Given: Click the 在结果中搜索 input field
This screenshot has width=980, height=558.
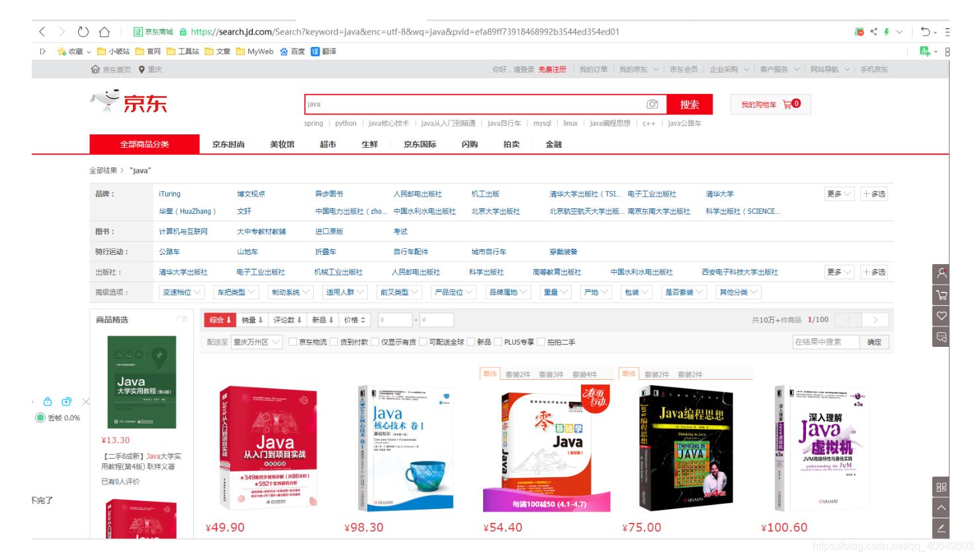Looking at the screenshot, I should coord(826,342).
